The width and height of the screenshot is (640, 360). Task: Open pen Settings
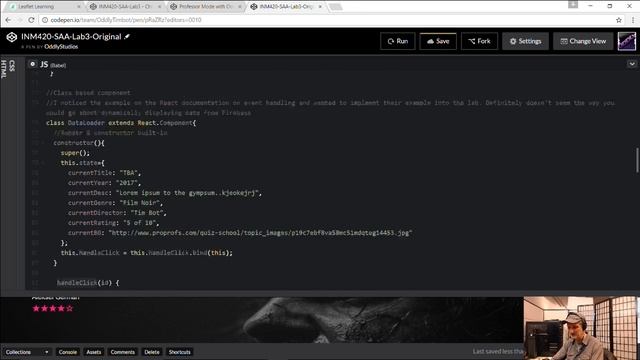click(525, 41)
